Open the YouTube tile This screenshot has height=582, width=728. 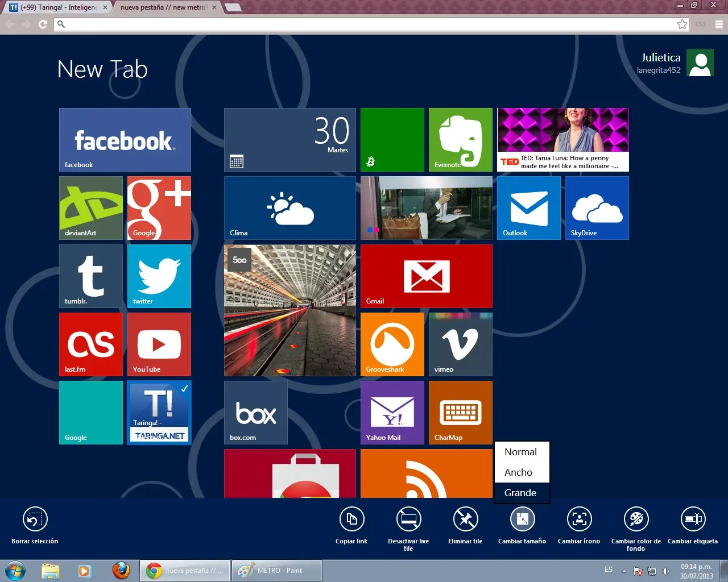pos(159,344)
